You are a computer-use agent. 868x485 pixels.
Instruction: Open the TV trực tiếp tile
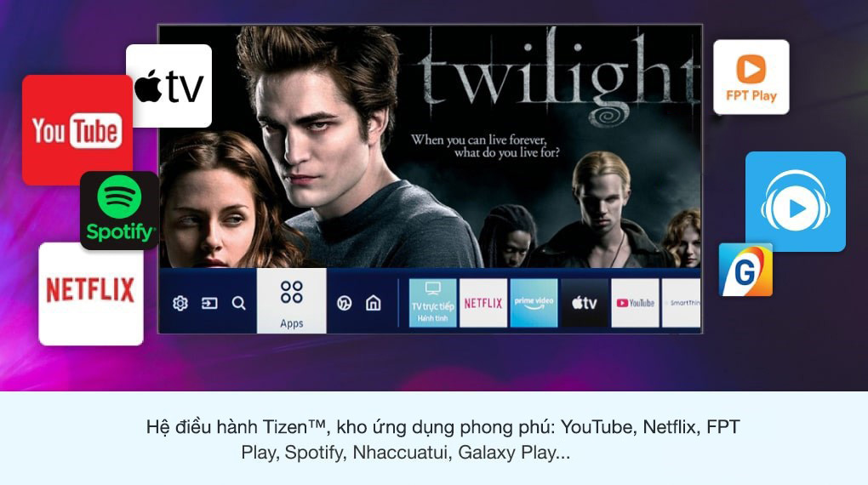pos(433,303)
